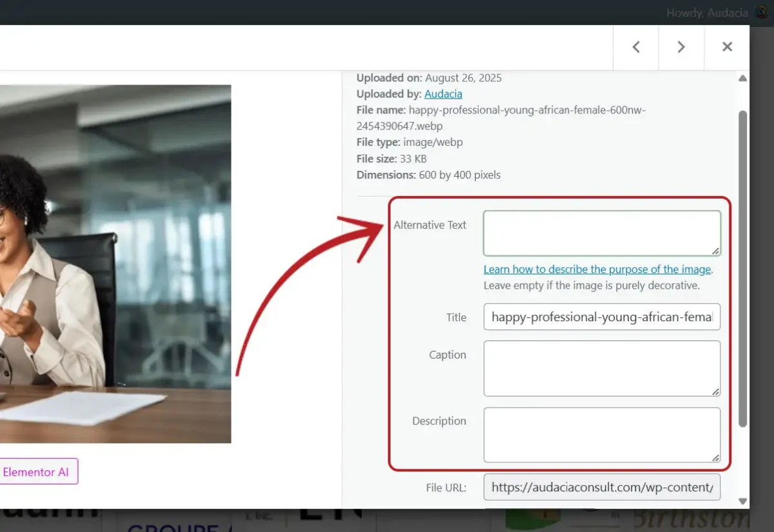Select the File URL field
The image size is (774, 532).
tap(601, 488)
